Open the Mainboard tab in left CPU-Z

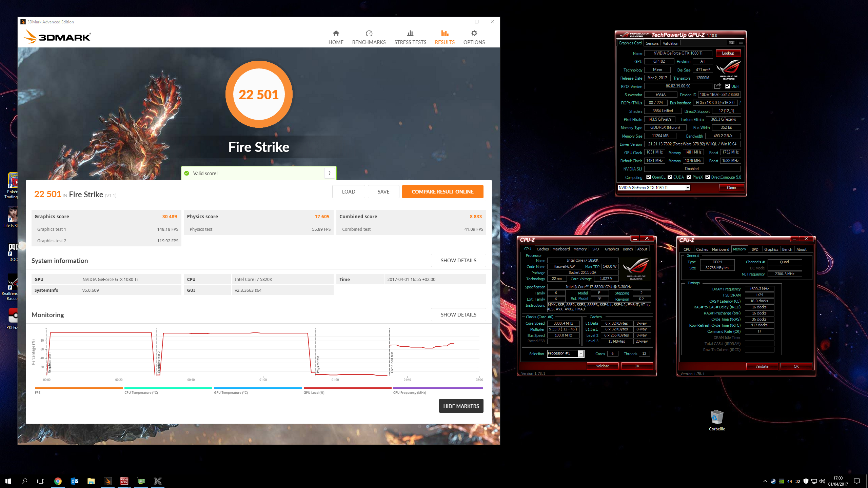pyautogui.click(x=561, y=249)
